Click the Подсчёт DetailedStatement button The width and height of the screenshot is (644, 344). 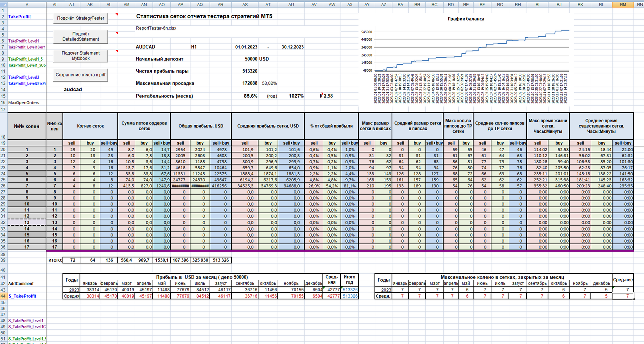[x=81, y=36]
